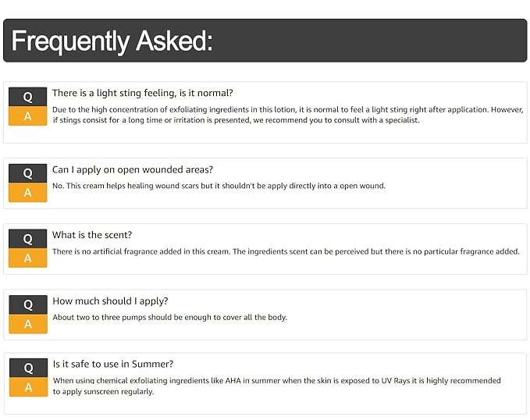Click the A badge beside the artificial fragrance answer
The width and height of the screenshot is (530, 420).
(x=28, y=258)
